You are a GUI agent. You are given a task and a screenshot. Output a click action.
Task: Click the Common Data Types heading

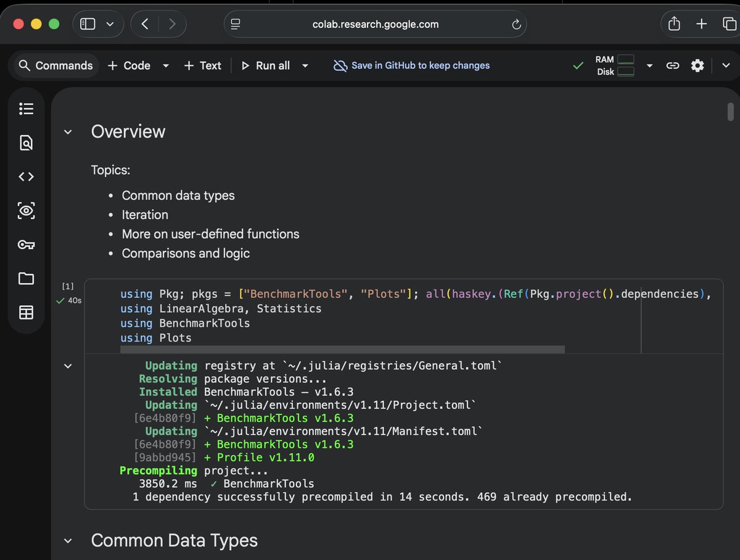click(x=175, y=541)
